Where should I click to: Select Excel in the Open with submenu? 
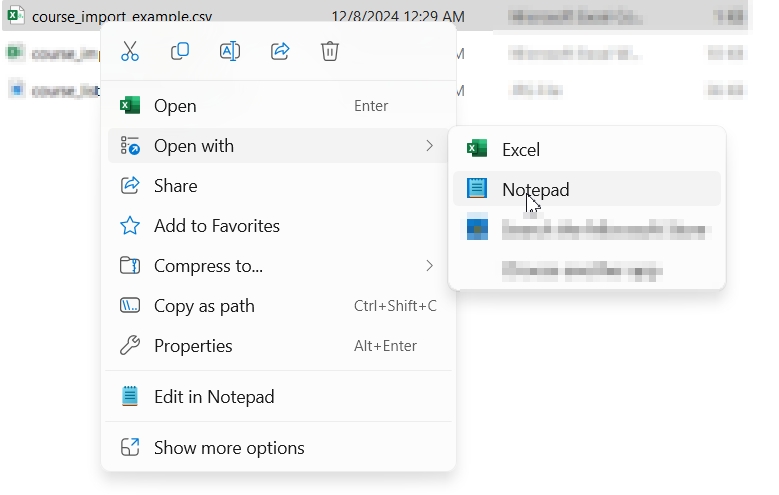click(587, 149)
